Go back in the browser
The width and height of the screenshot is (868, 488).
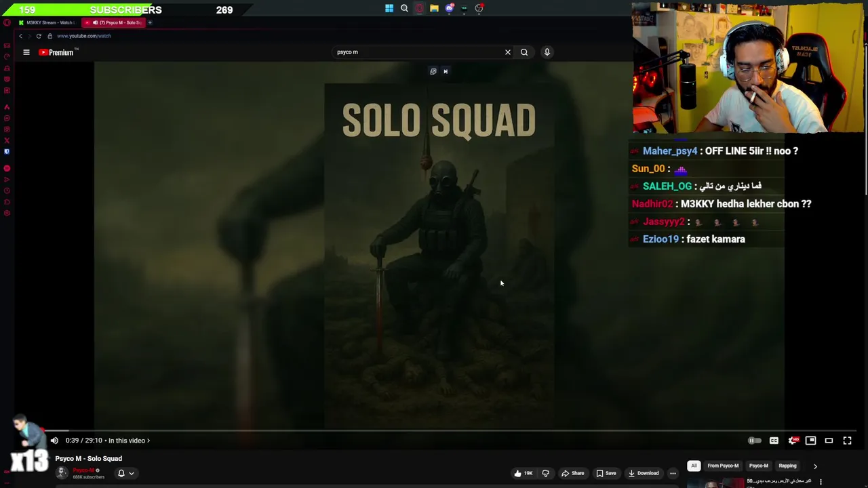(x=20, y=36)
